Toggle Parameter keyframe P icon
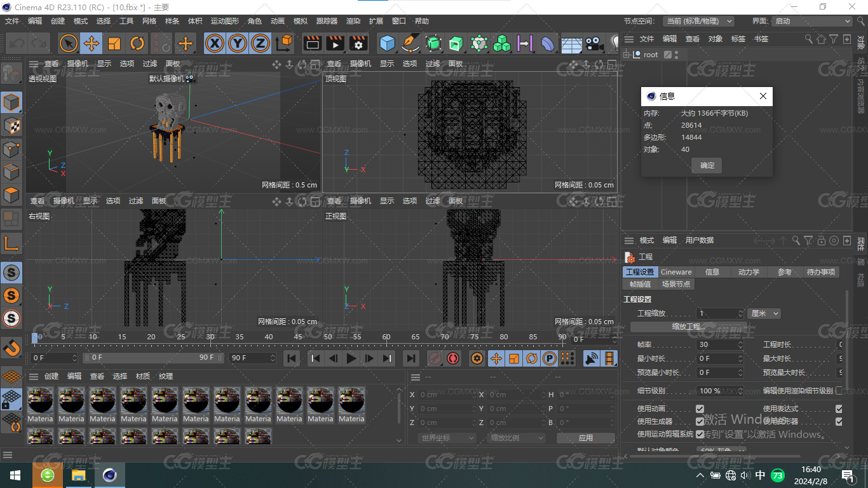 (x=550, y=358)
